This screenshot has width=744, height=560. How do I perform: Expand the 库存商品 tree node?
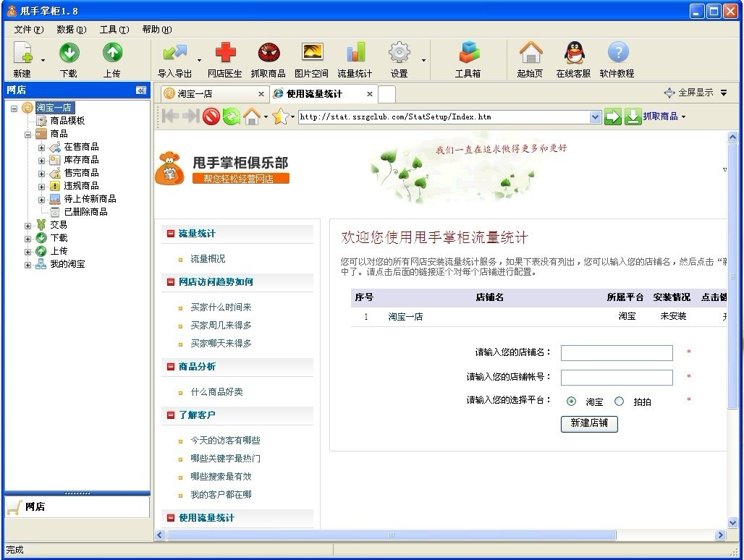(42, 161)
